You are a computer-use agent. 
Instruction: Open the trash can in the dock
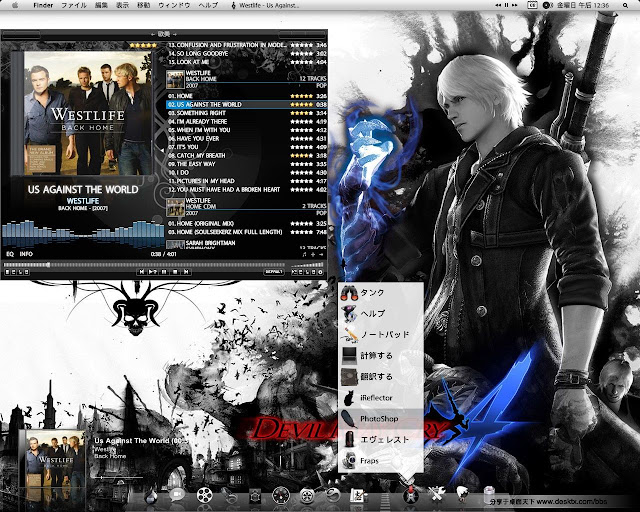click(x=489, y=495)
